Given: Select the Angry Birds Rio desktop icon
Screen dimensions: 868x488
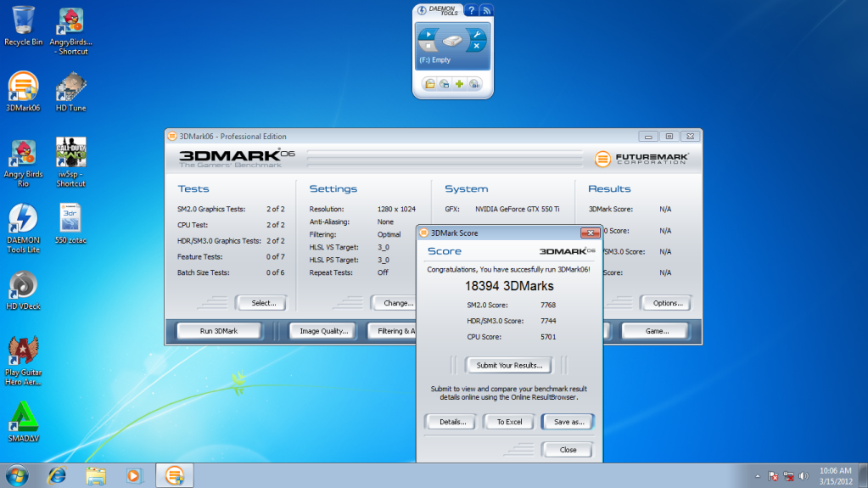Looking at the screenshot, I should (x=23, y=163).
